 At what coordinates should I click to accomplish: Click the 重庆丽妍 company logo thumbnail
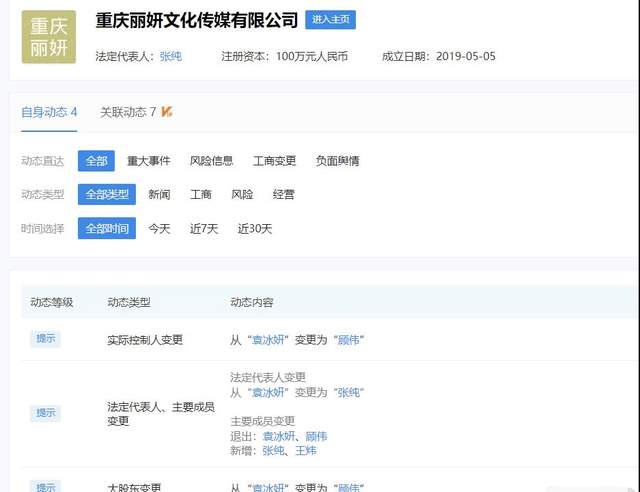(x=49, y=37)
